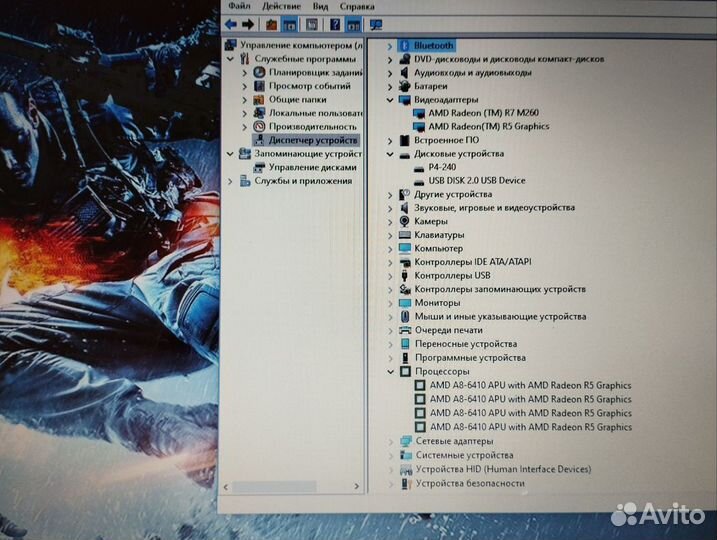
Task: Click the Help question-mark toolbar icon
Action: coord(335,25)
